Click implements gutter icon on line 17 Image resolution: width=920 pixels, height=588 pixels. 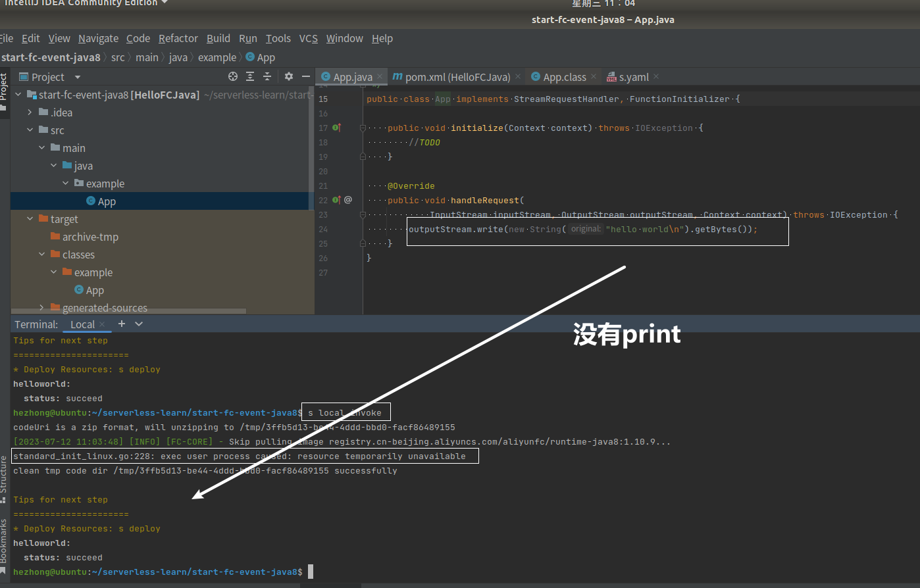click(337, 128)
